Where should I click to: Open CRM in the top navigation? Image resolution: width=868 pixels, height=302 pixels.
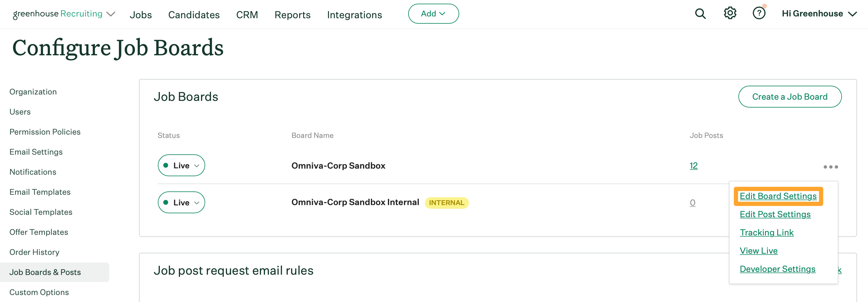coord(247,15)
